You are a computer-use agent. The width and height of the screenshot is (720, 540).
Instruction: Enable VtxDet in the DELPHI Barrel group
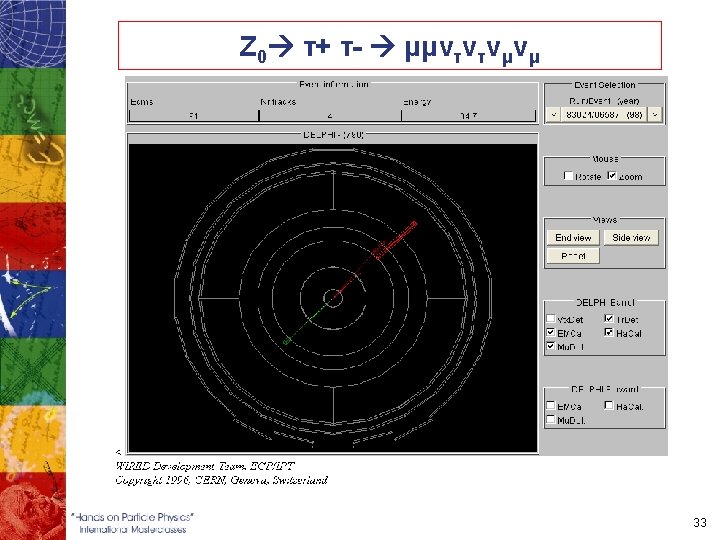pos(551,318)
